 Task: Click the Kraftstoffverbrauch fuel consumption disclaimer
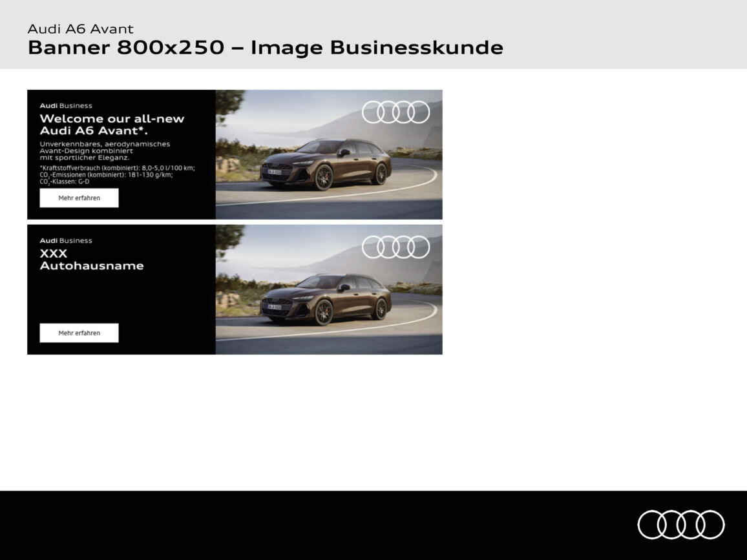[x=117, y=174]
